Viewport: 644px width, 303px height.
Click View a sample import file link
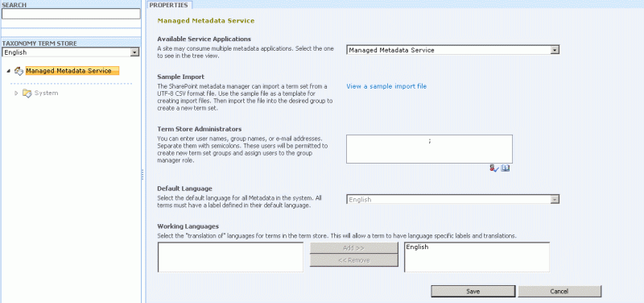tap(386, 86)
